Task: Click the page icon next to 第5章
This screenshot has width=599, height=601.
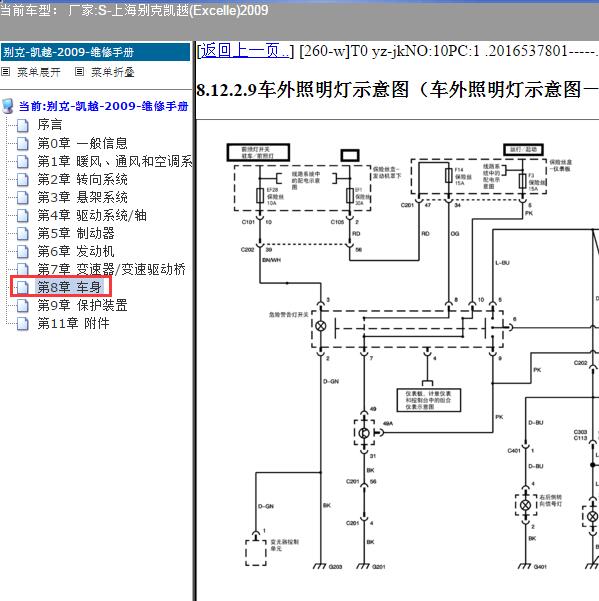Action: pyautogui.click(x=23, y=233)
